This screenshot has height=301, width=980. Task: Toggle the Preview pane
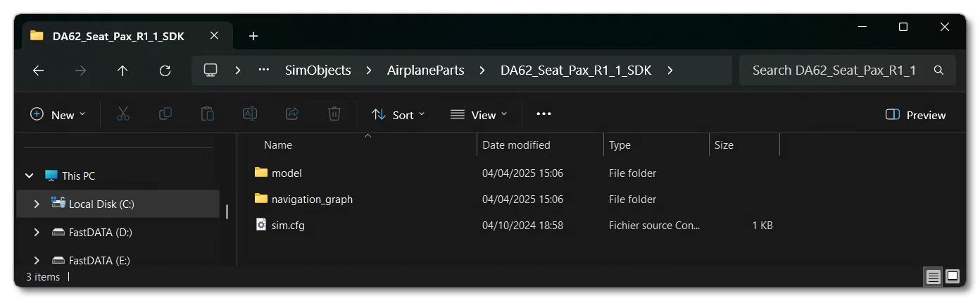click(916, 115)
